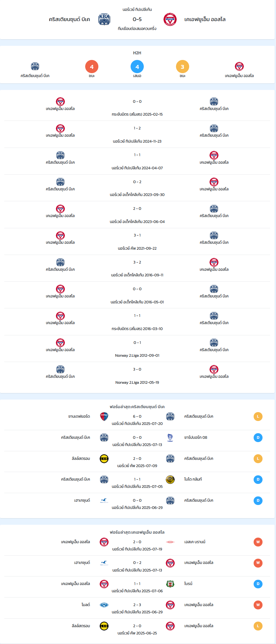Click the Lillestrøm logo in the 2025-07-09 cup match

104,459
